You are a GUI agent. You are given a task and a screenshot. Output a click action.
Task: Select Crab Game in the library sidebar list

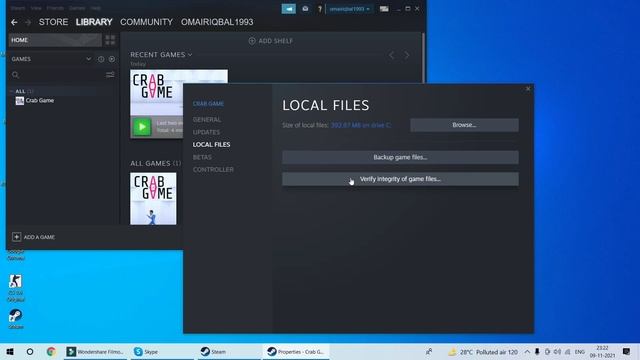(x=40, y=100)
